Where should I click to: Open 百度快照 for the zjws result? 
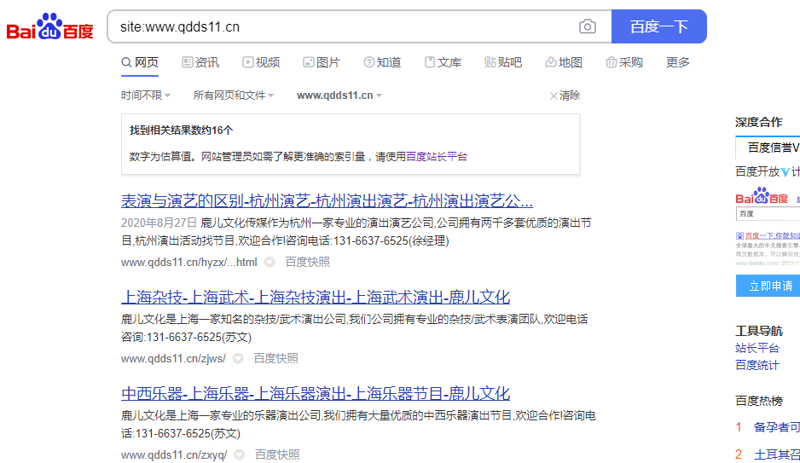pos(276,359)
